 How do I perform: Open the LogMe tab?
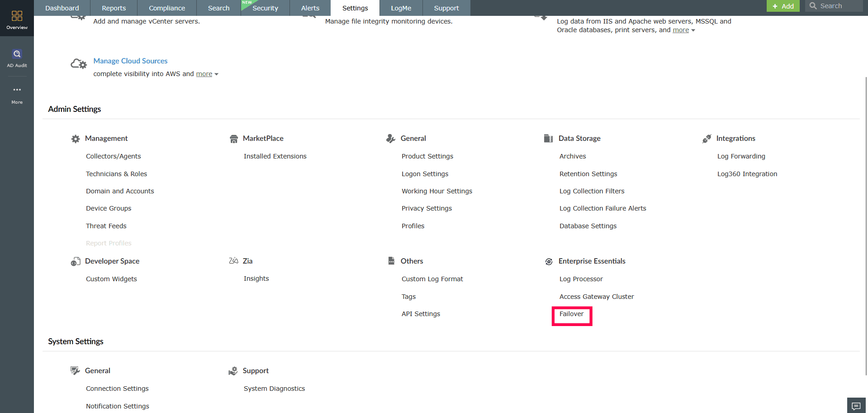click(x=401, y=8)
